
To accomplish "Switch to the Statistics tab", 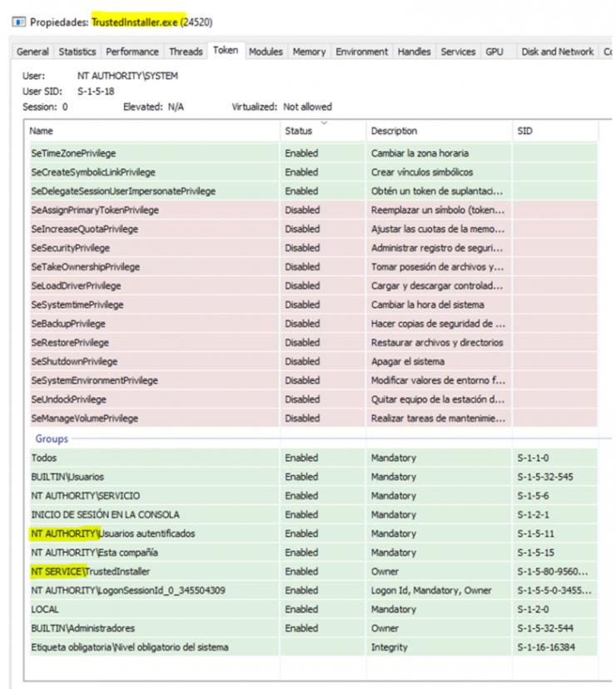I will tap(77, 52).
